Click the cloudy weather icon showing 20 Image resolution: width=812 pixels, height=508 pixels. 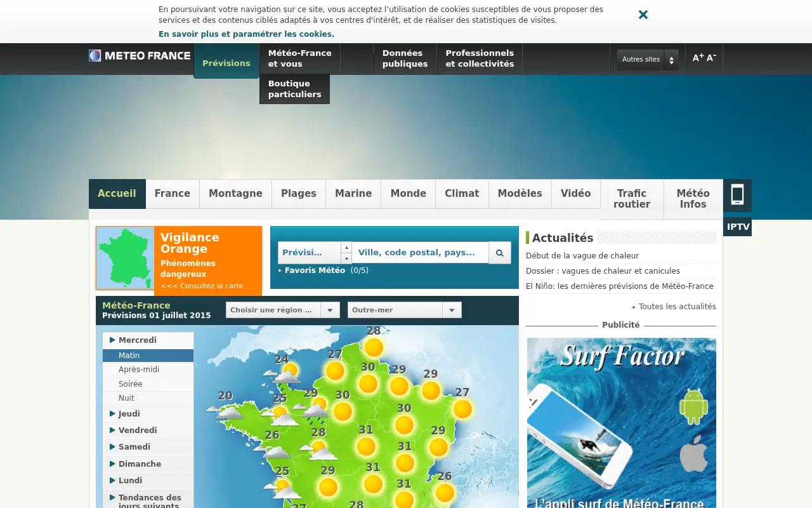point(226,411)
